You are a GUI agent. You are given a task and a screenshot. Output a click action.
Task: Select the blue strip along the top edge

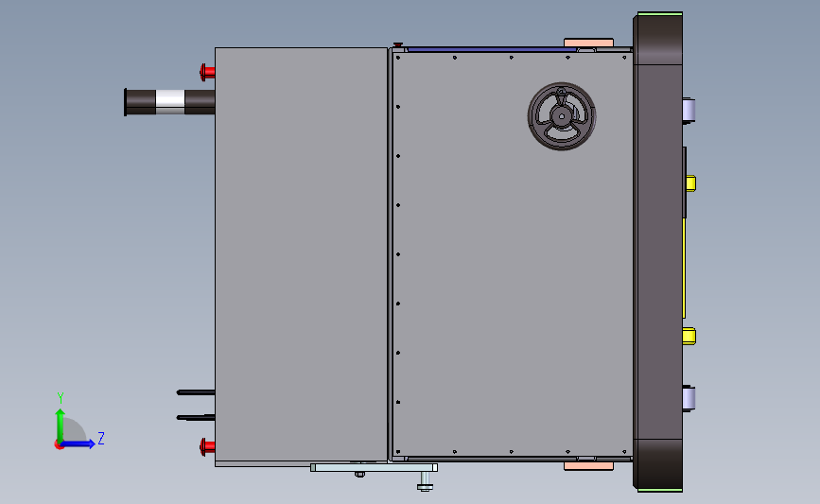(x=492, y=50)
